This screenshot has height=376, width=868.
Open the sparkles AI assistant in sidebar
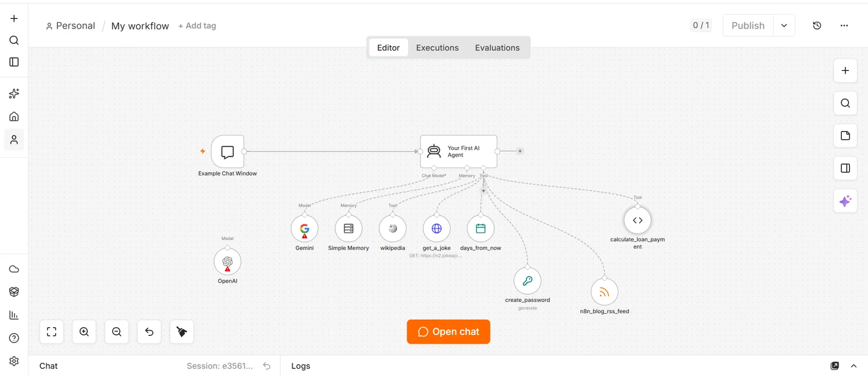(x=14, y=94)
